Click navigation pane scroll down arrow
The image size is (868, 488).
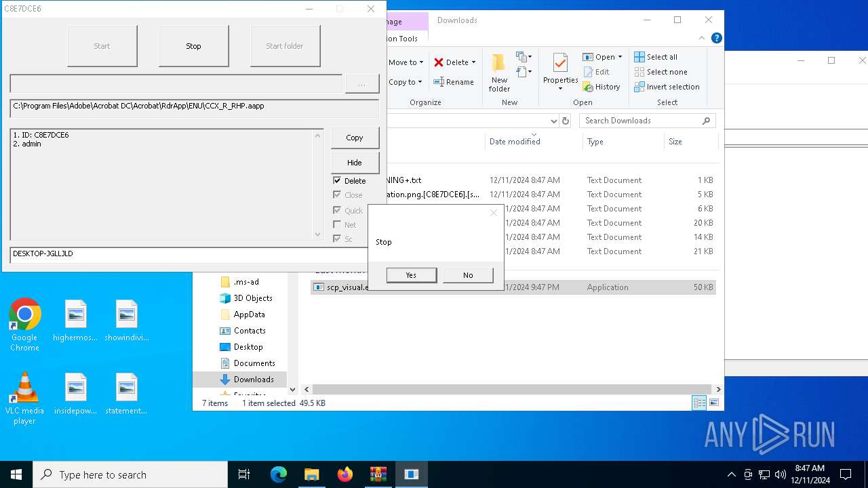[293, 390]
